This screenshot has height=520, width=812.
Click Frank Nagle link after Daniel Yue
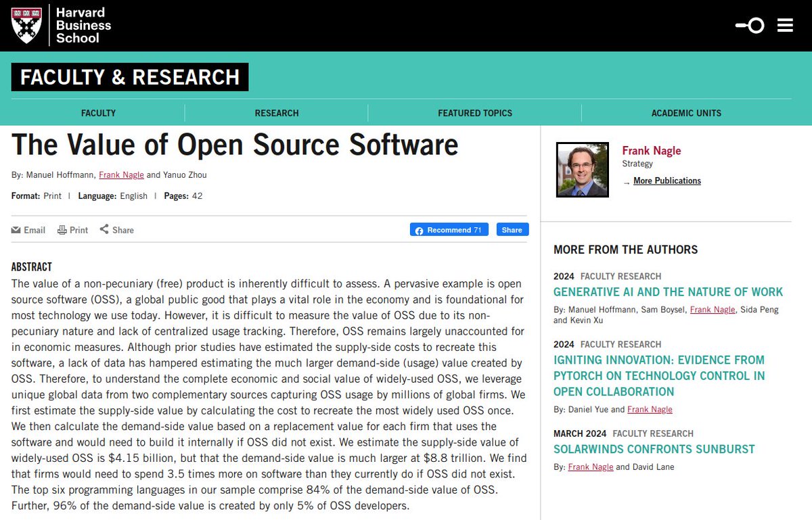point(650,410)
